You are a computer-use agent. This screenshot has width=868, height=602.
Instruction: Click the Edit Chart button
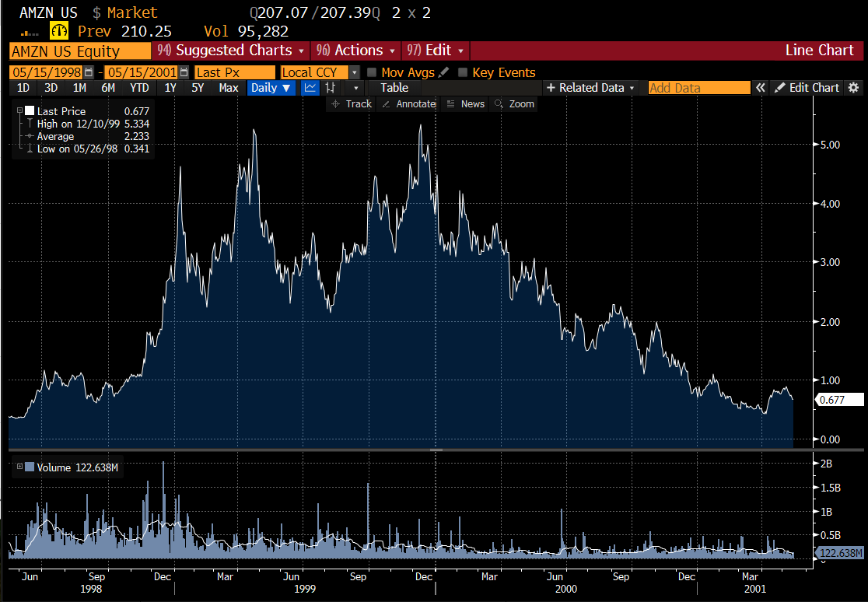tap(807, 88)
